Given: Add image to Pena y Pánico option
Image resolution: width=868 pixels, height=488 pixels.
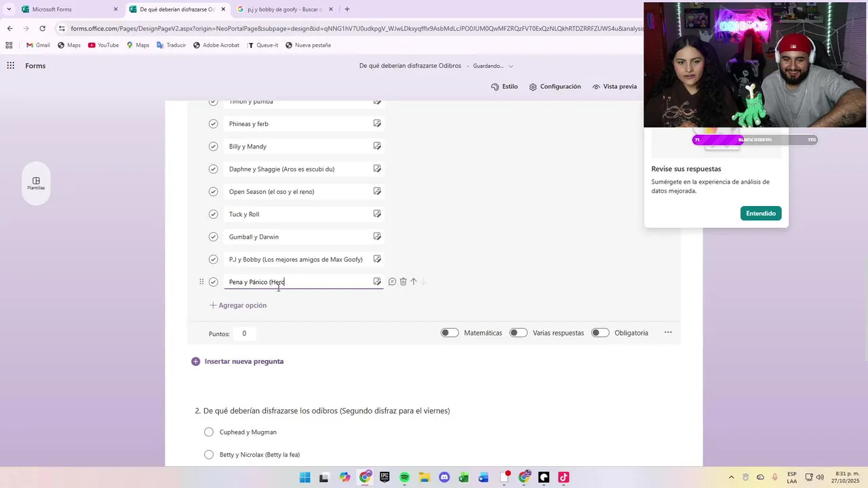Looking at the screenshot, I should (x=377, y=281).
